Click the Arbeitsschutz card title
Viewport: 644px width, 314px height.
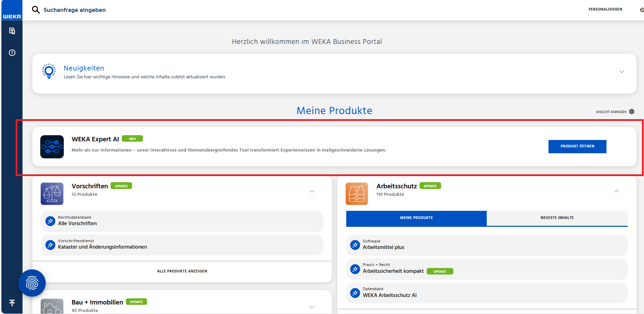pos(397,186)
